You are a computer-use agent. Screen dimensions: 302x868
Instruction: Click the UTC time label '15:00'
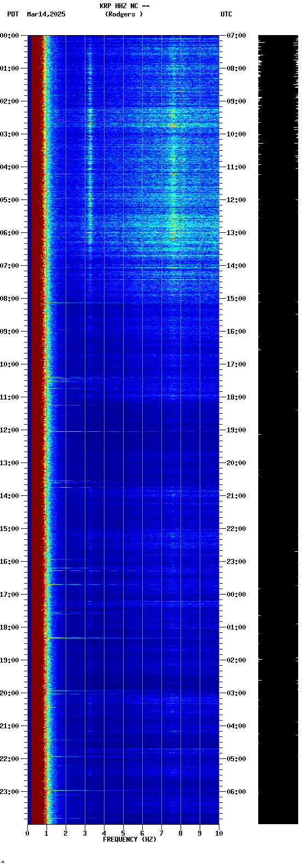(236, 299)
